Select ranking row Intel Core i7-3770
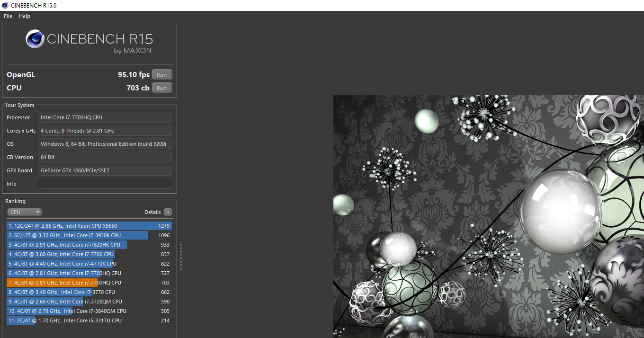This screenshot has width=644, height=338. click(89, 292)
